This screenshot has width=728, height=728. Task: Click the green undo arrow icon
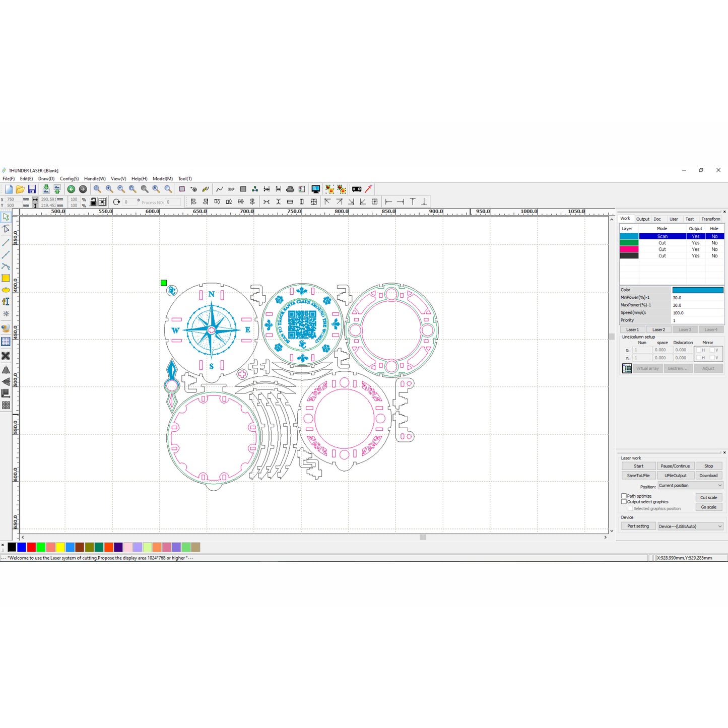71,189
